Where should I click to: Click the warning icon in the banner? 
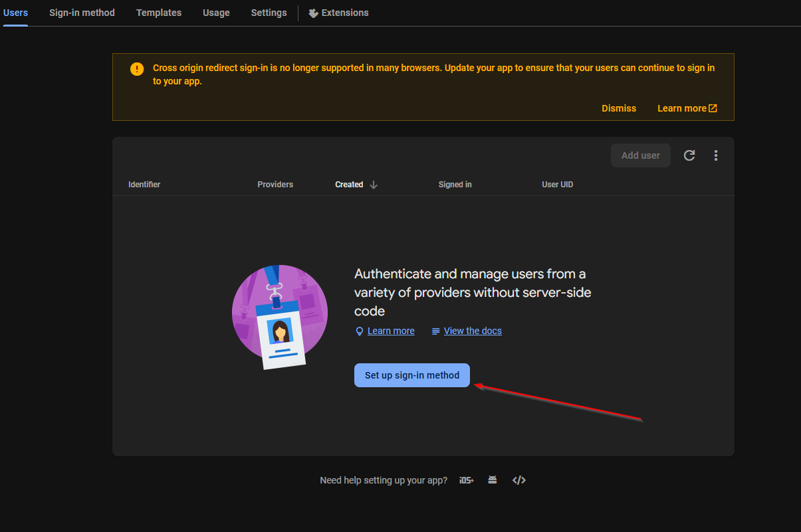point(136,68)
